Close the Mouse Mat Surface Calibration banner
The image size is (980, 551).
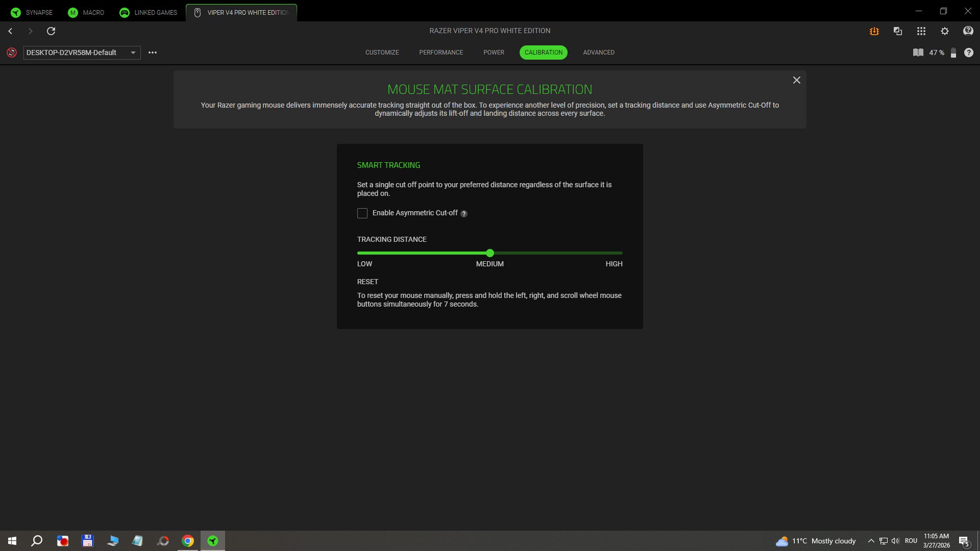[x=796, y=80]
